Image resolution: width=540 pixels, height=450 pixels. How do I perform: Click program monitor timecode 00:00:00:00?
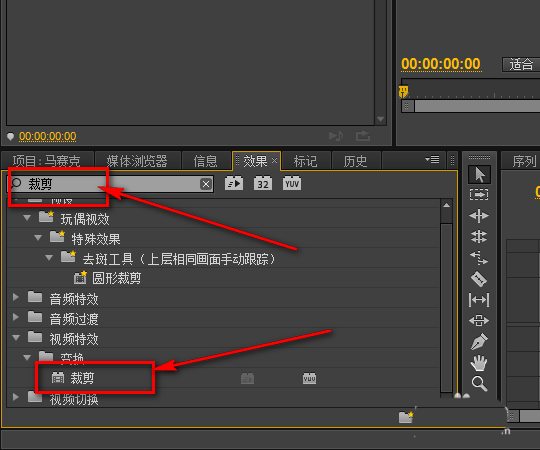click(x=441, y=64)
